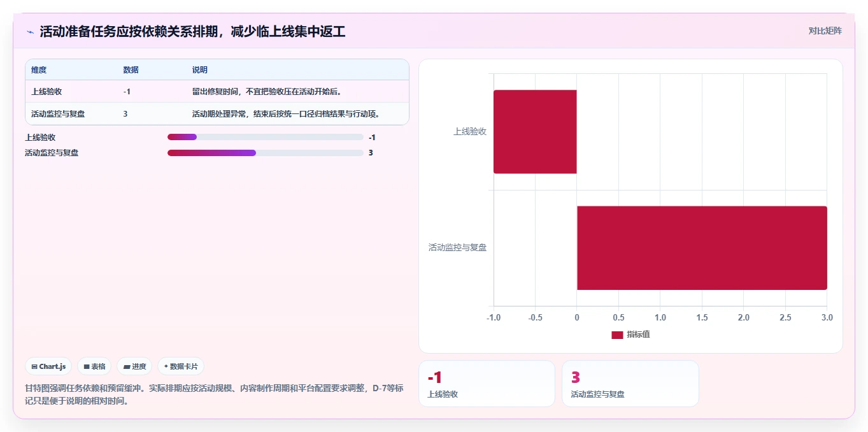Click the 进度 tag chip
868x432 pixels.
click(x=134, y=366)
